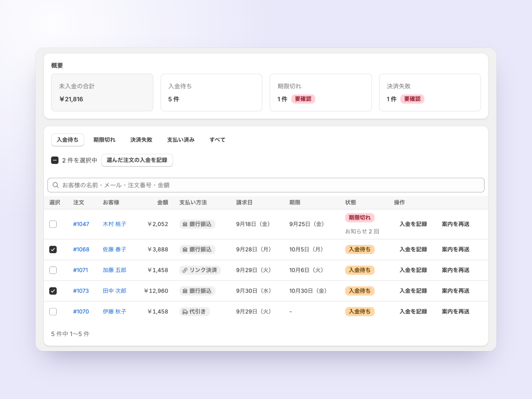This screenshot has height=399, width=532.
Task: Click 案内を再送 for order #1070
Action: [x=455, y=312]
